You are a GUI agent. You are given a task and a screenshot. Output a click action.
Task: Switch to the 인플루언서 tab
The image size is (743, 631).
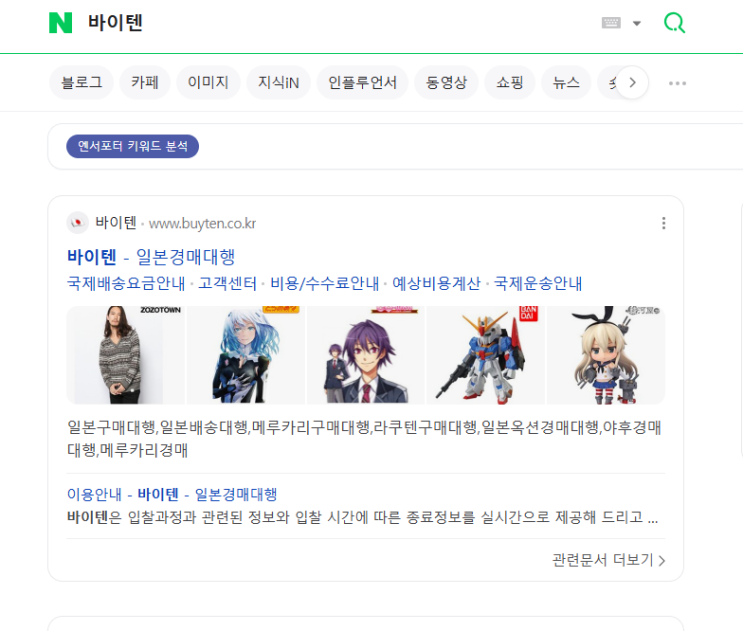(x=362, y=82)
